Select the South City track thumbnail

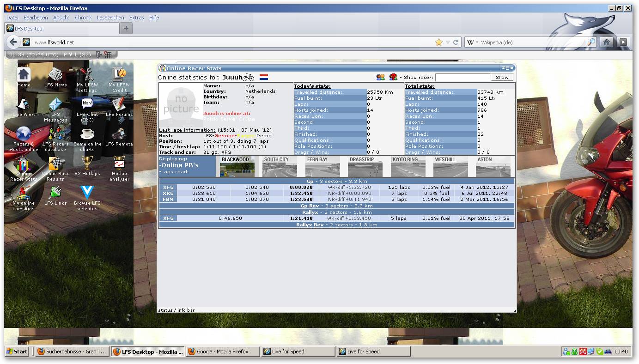[279, 166]
